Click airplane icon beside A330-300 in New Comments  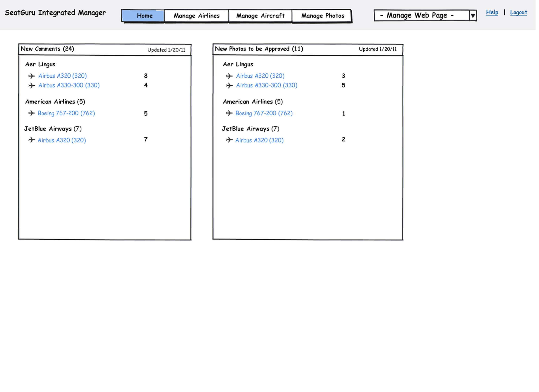tap(32, 86)
